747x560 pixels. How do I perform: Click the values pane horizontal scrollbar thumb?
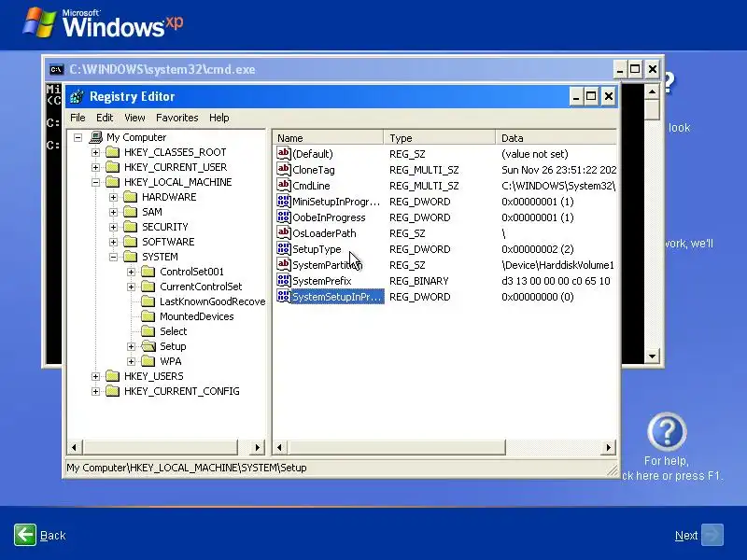(396, 447)
